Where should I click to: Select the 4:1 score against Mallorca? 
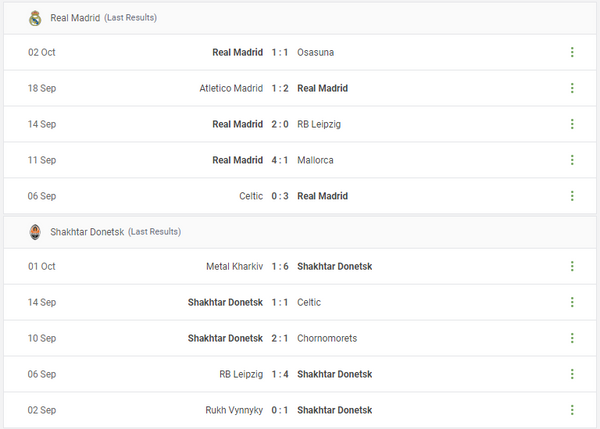[x=280, y=160]
